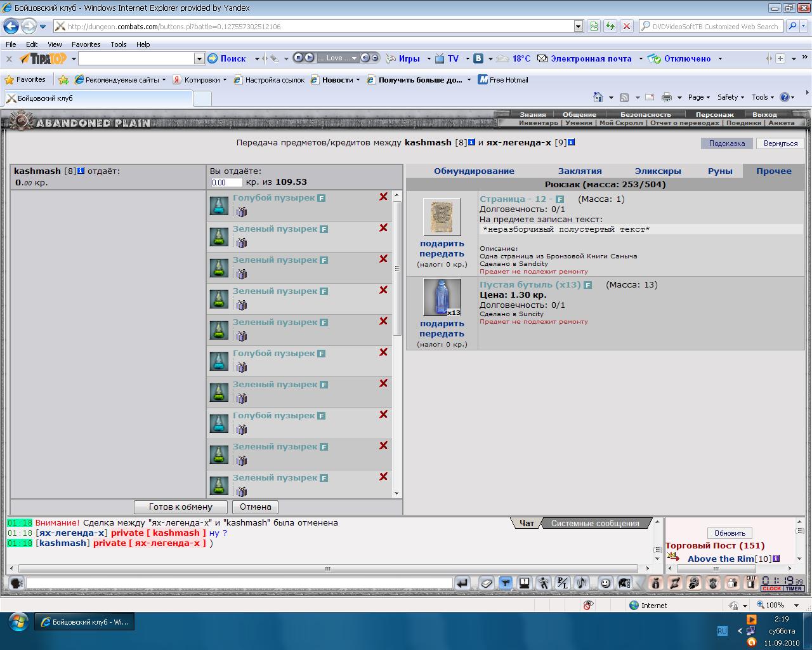Click the send-message arrow icon next to the chat input
Screen dimensions: 812x650
coord(462,583)
